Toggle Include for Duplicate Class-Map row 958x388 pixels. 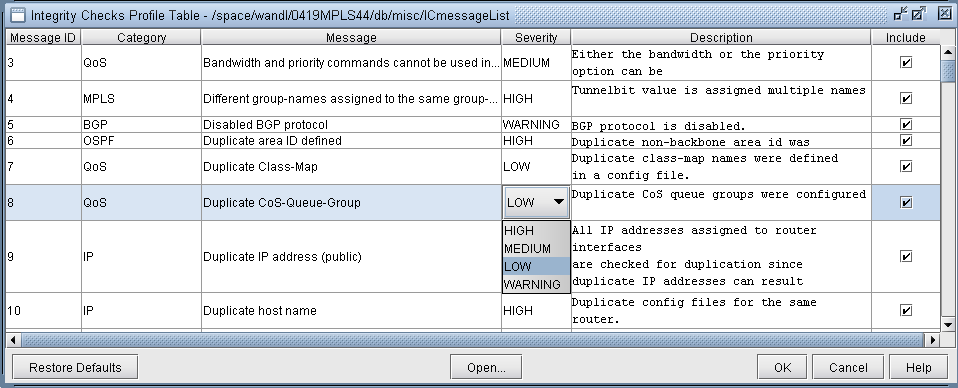click(905, 166)
